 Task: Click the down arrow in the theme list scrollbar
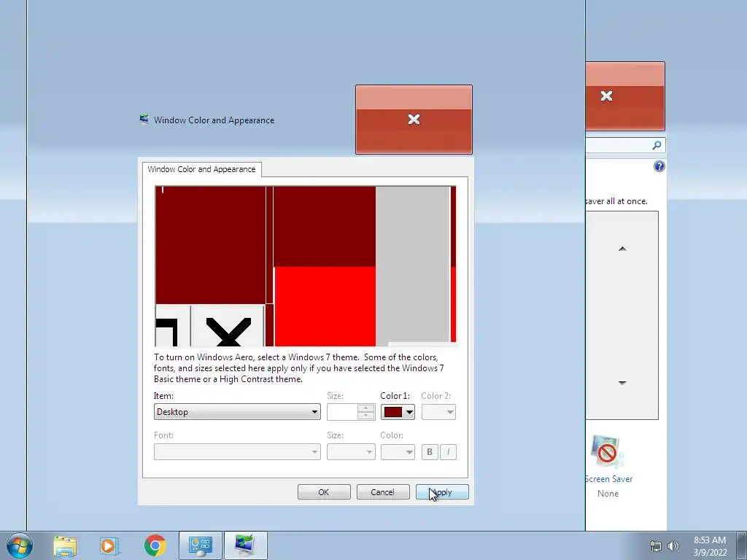[x=622, y=382]
